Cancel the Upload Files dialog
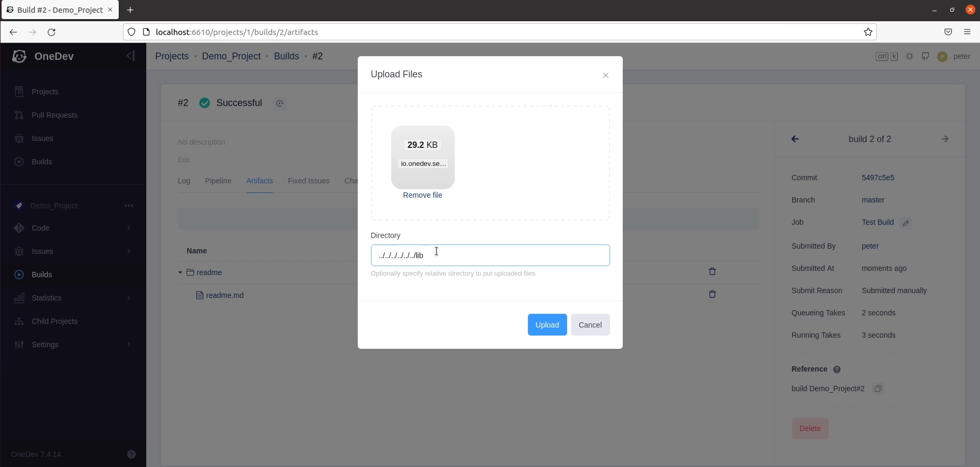The width and height of the screenshot is (980, 467). point(590,325)
